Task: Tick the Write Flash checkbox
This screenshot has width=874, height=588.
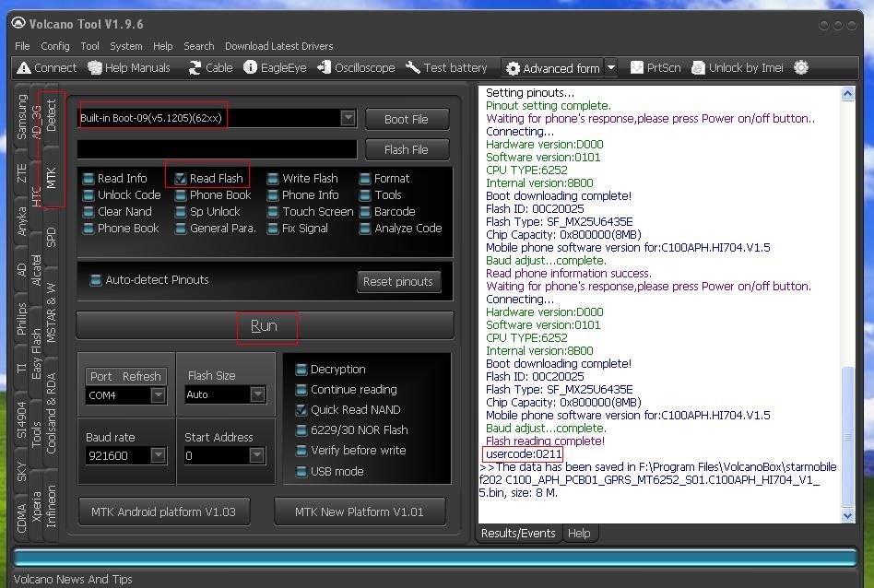Action: [273, 179]
